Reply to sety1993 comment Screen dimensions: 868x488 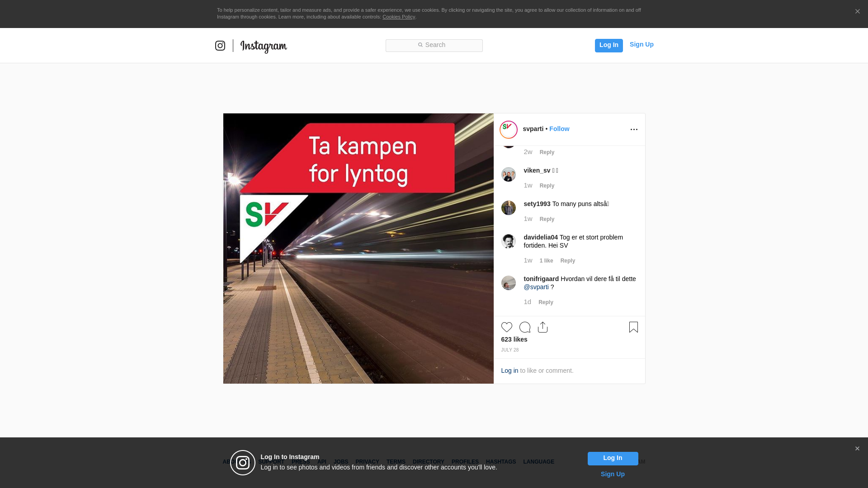[547, 219]
